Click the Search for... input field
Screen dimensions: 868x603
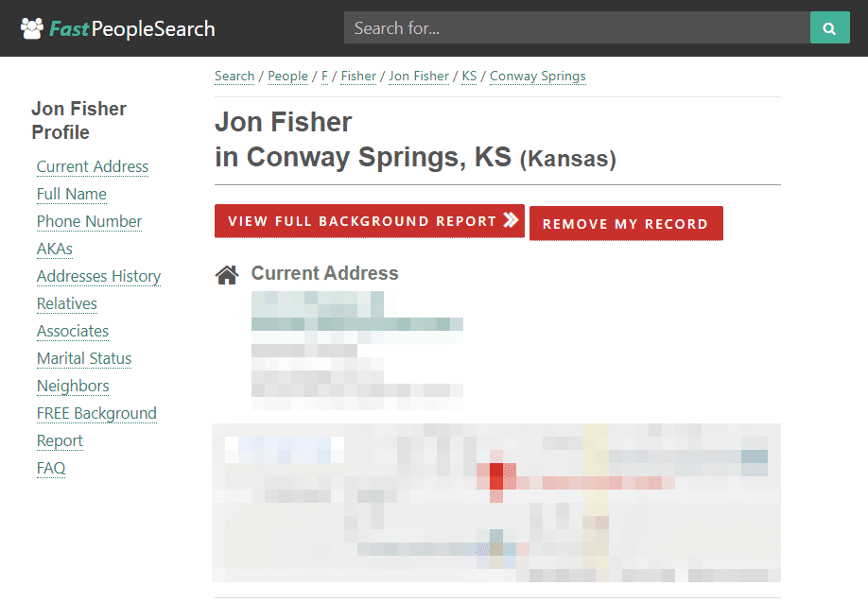pos(577,28)
